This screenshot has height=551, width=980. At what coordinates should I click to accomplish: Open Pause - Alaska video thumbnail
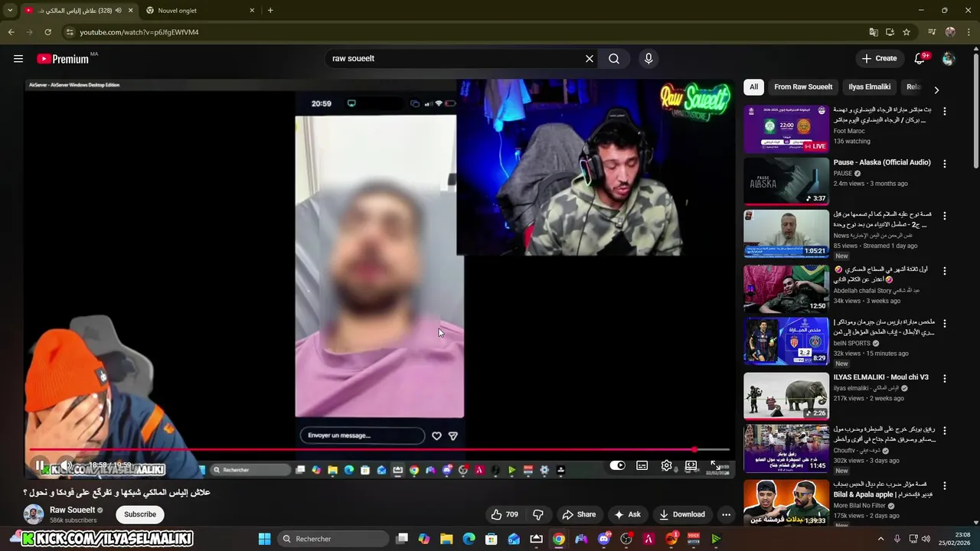[x=786, y=181]
